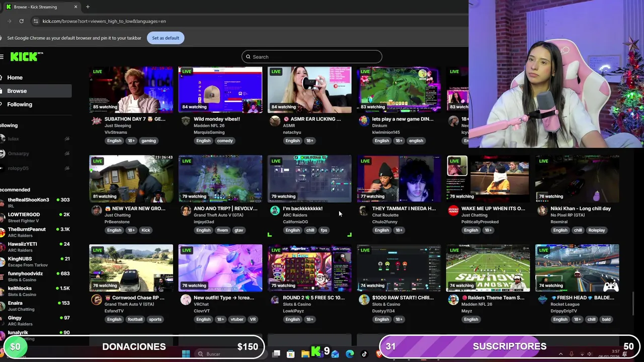Select fps tag under CaliforniaOG stream
This screenshot has width=644, height=362.
324,230
